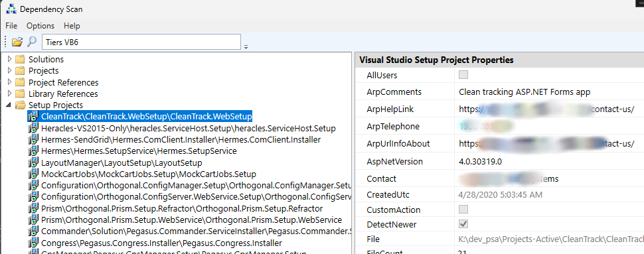Open the Help menu
This screenshot has width=644, height=254.
coord(72,26)
